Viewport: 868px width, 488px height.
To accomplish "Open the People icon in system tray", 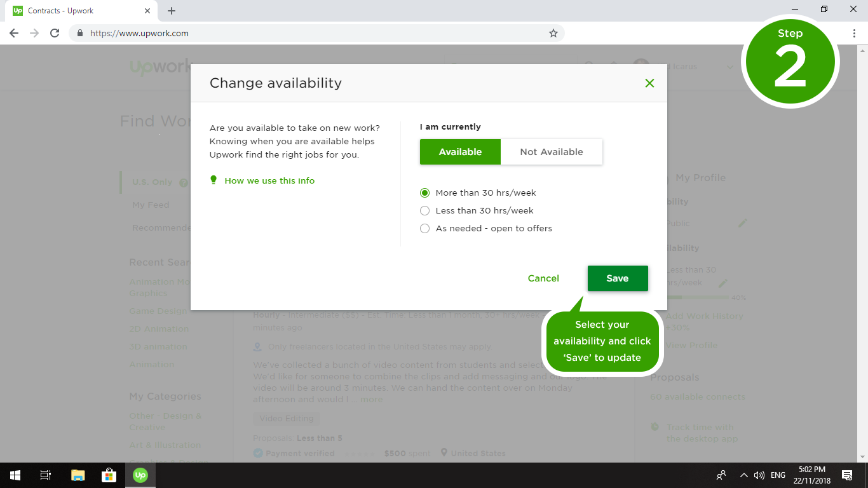I will [721, 475].
